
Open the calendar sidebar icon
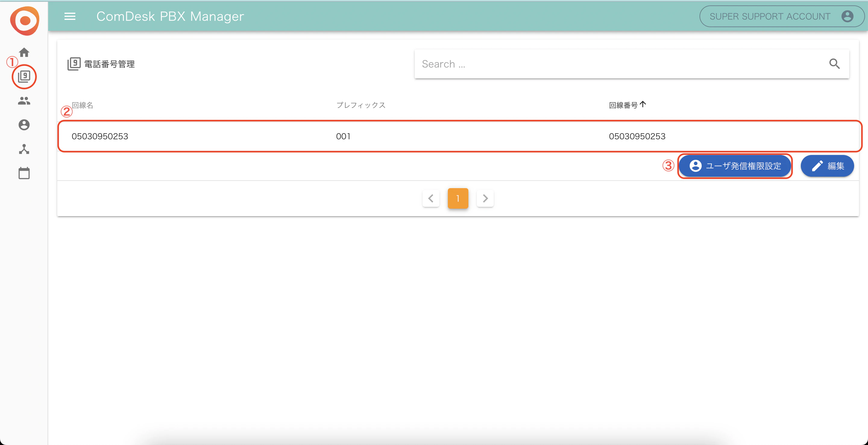pos(24,173)
